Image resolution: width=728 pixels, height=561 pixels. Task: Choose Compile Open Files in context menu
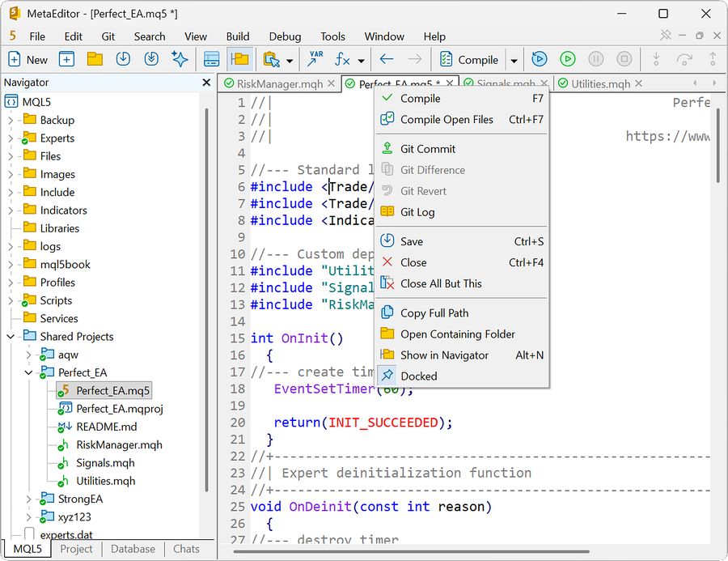pos(462,120)
